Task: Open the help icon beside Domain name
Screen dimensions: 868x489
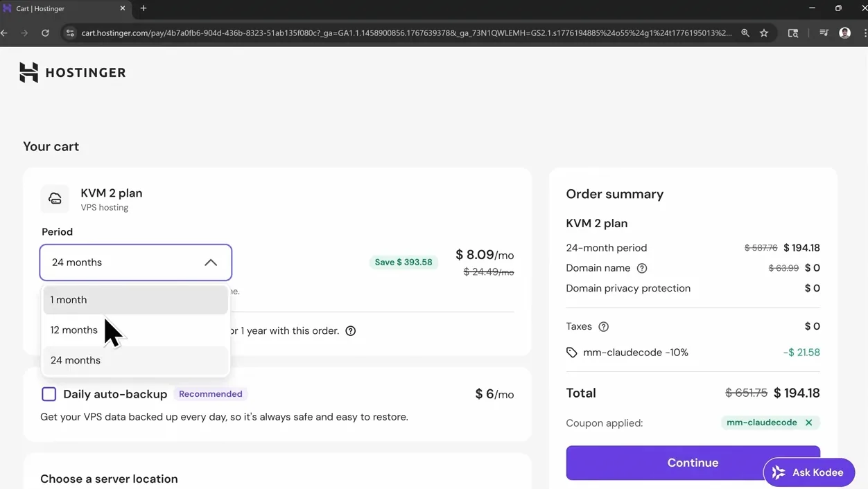Action: [642, 268]
